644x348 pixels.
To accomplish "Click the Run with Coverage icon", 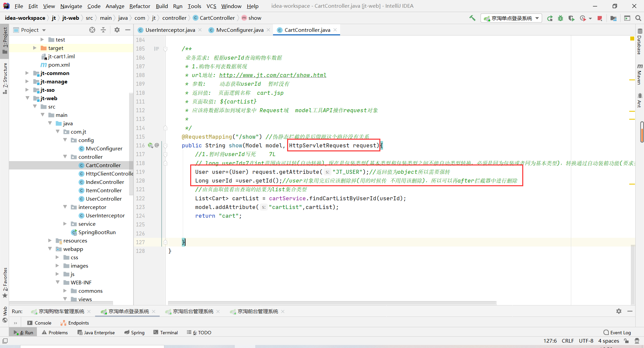I will tap(571, 18).
